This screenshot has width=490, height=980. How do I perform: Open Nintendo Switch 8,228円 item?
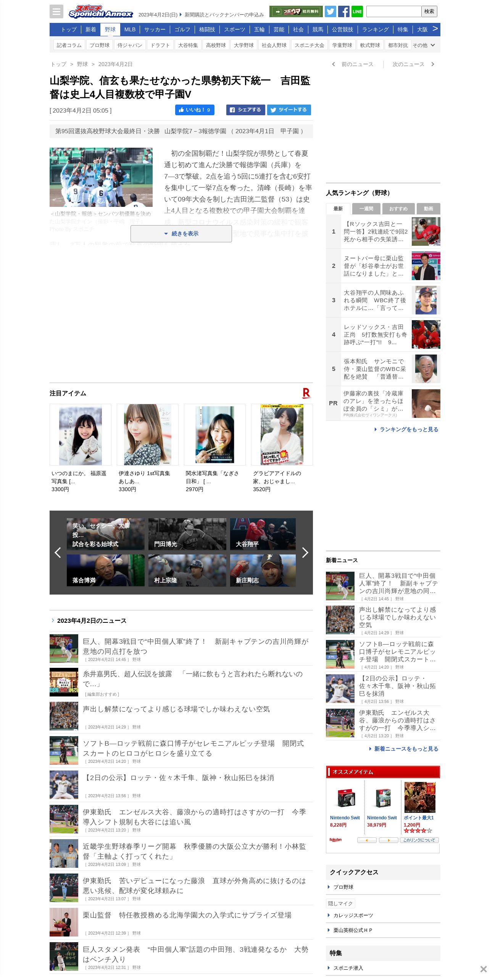pyautogui.click(x=345, y=805)
